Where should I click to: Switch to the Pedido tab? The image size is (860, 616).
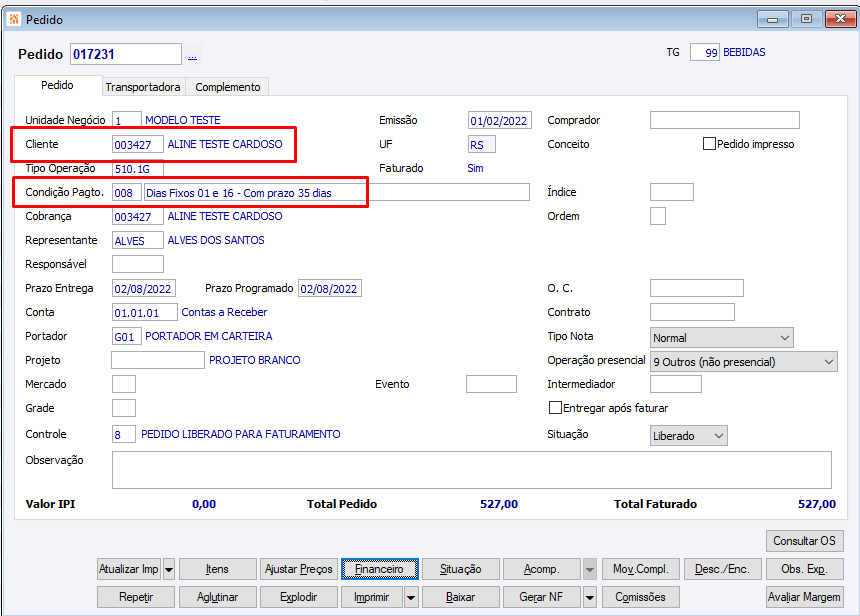[x=57, y=86]
